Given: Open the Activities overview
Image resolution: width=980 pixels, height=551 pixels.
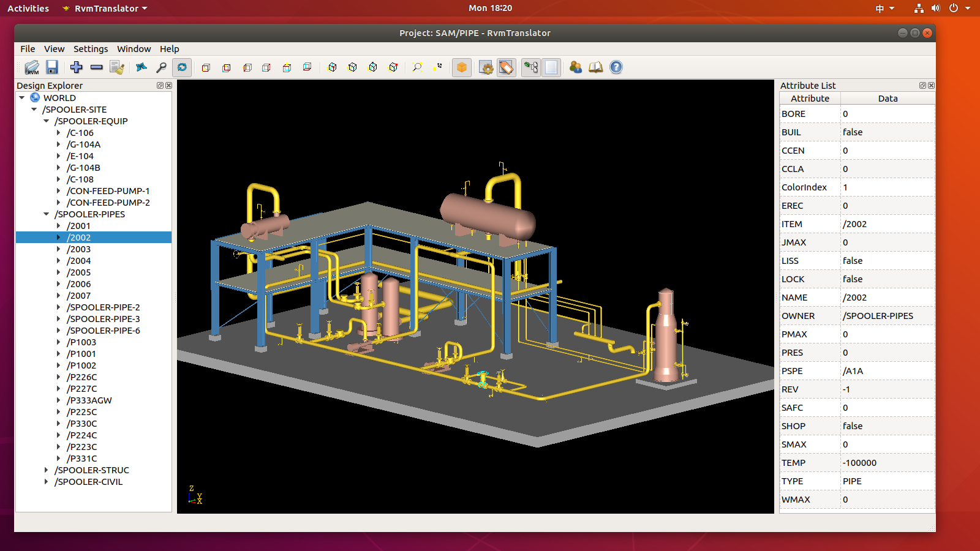Looking at the screenshot, I should pos(28,9).
